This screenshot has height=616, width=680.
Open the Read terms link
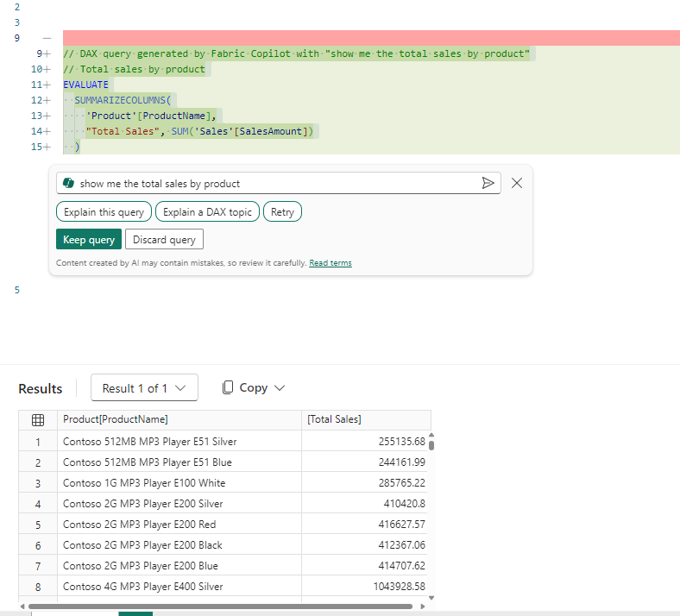coord(331,263)
